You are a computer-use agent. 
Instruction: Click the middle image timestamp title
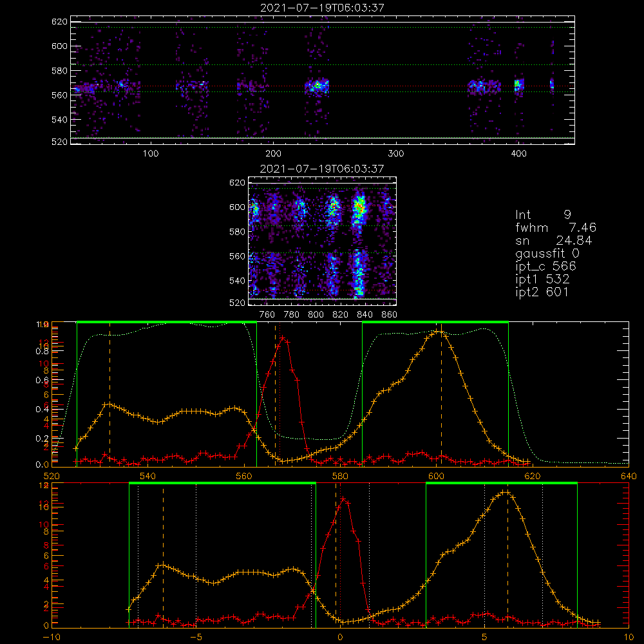[322, 169]
